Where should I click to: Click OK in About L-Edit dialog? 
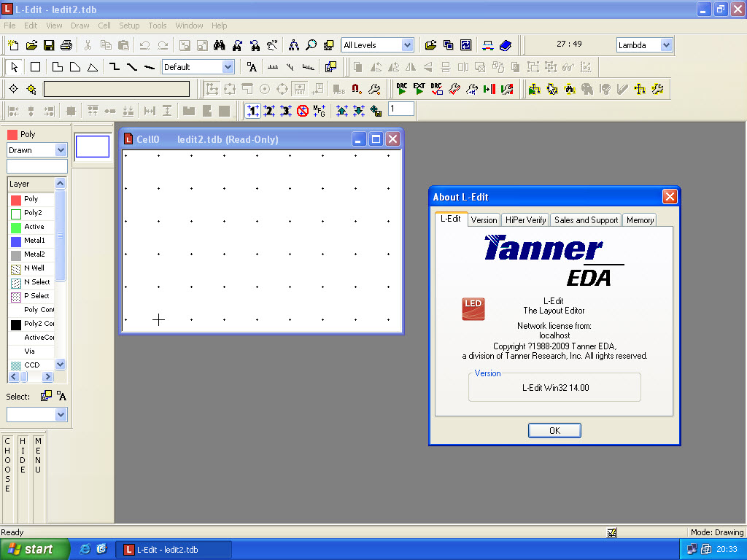(x=554, y=430)
